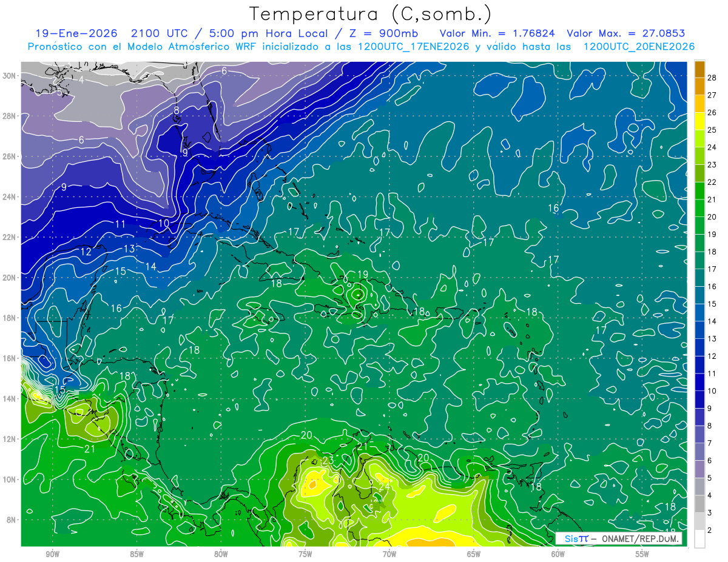The width and height of the screenshot is (728, 562).
Task: Pick the purple legend swatch between 6 and 7
Action: pos(699,452)
